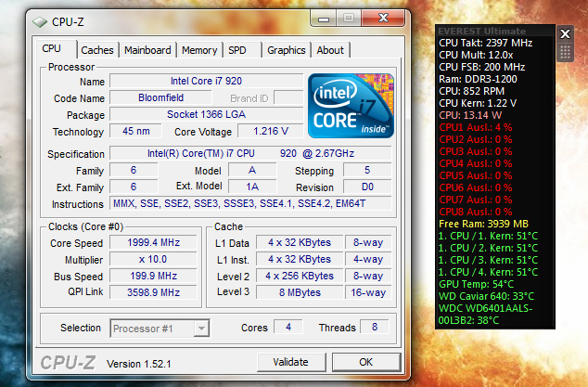This screenshot has width=588, height=387.
Task: Click Ram: DDR3-1200 in EVEREST gadget
Action: coord(479,79)
